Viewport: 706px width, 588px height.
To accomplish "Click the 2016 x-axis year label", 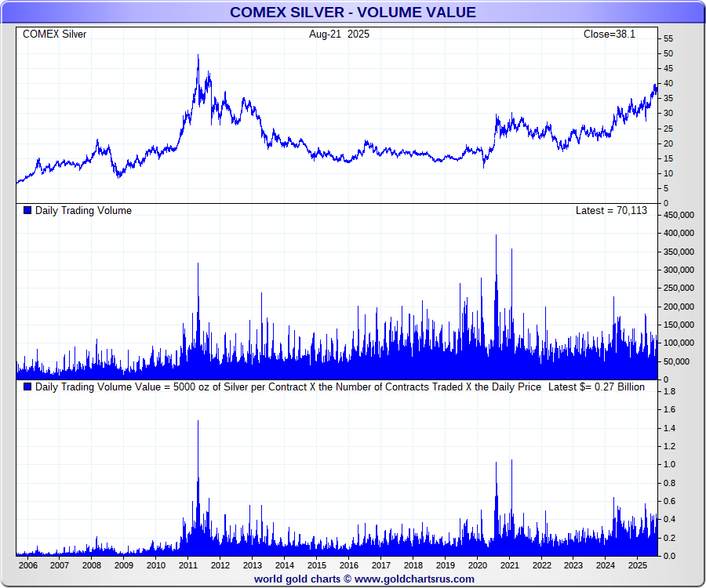I will click(349, 565).
